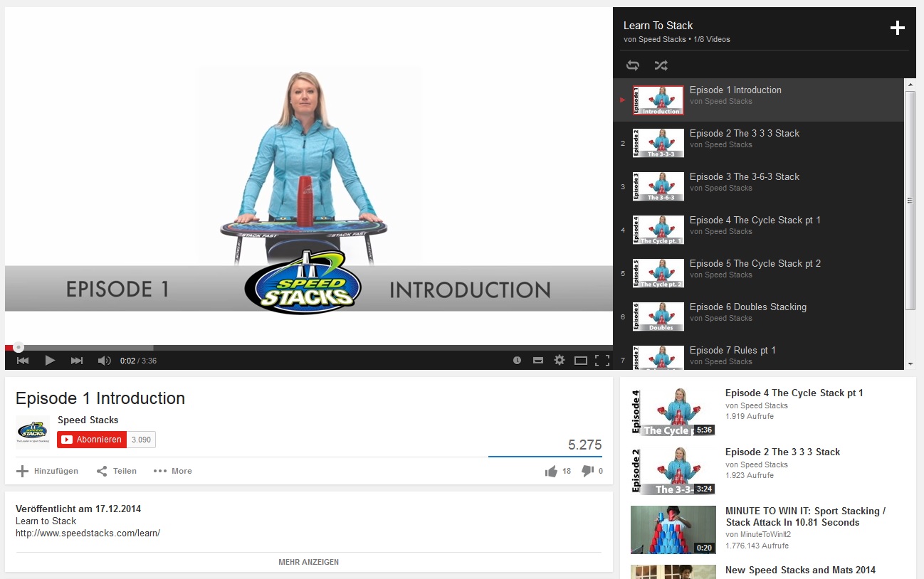Toggle playlist repeat (loop) mode
Viewport: 924px width, 579px height.
pos(633,65)
